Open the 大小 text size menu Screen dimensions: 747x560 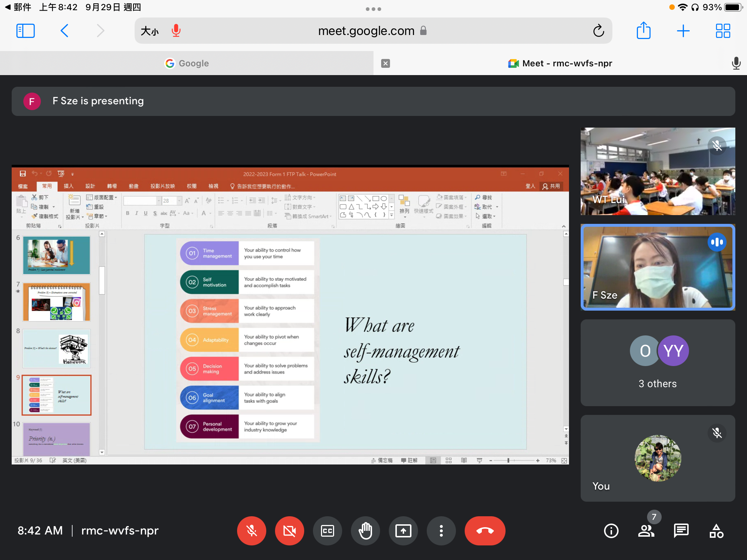150,31
